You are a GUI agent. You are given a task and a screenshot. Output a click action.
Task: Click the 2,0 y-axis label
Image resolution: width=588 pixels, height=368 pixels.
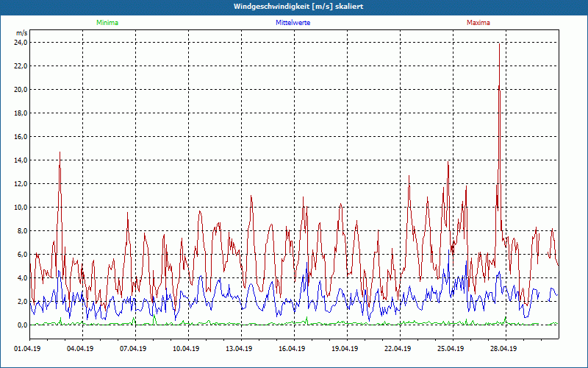click(23, 302)
